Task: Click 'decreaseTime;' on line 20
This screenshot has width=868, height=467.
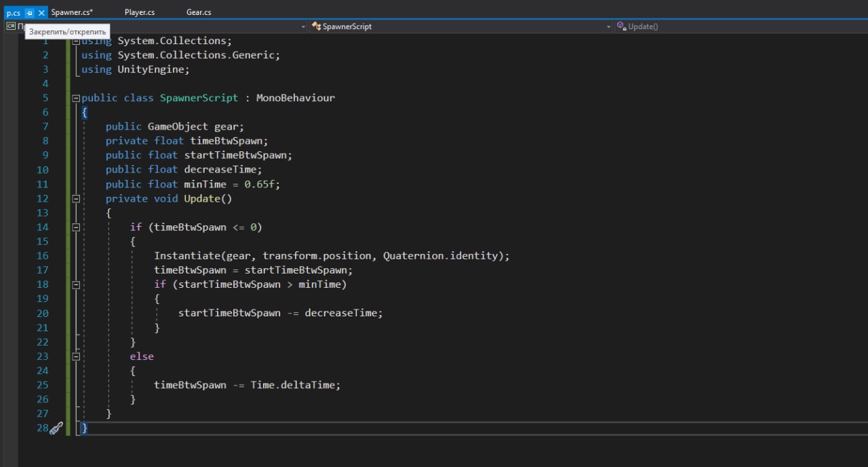Action: 344,313
